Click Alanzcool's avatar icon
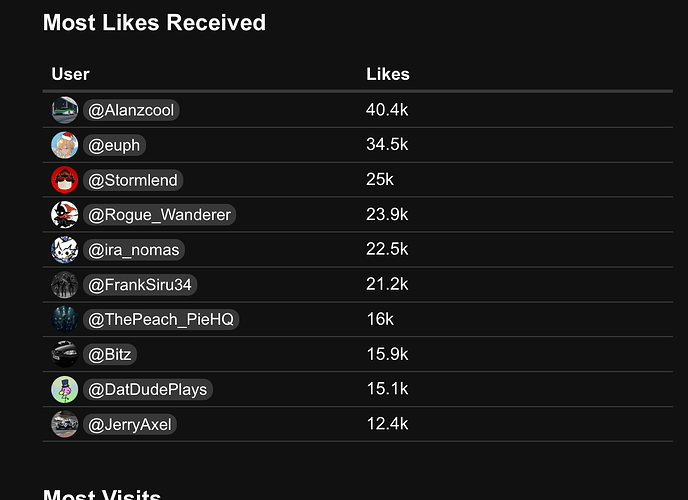Screen dimensions: 688x500 [65, 110]
